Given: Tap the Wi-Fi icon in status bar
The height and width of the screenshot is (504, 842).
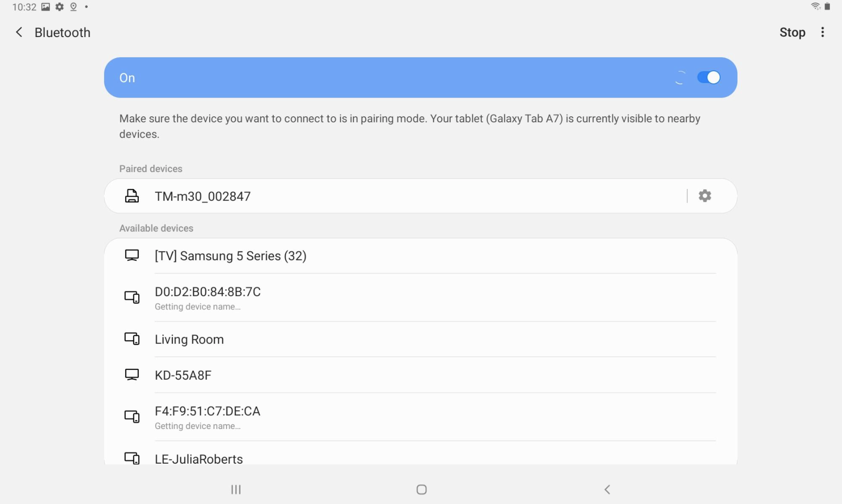Looking at the screenshot, I should pos(816,7).
